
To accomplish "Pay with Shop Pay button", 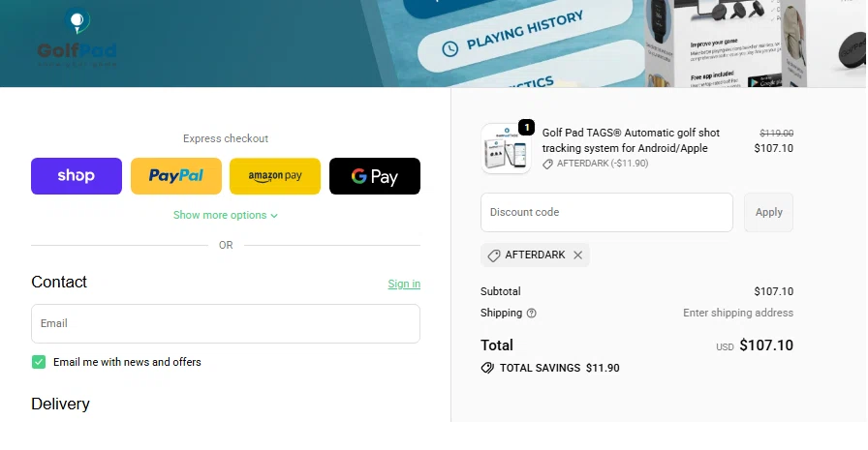I will click(77, 176).
